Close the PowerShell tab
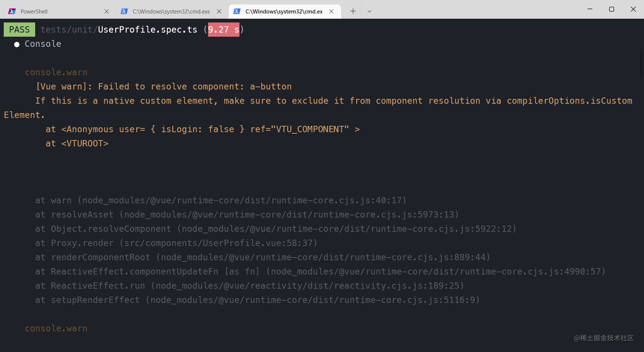 [107, 11]
